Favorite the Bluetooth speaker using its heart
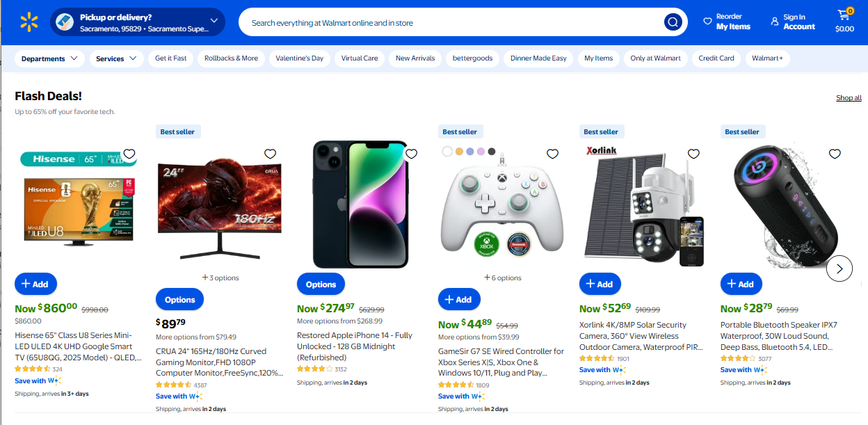Viewport: 868px width, 425px height. (x=835, y=154)
